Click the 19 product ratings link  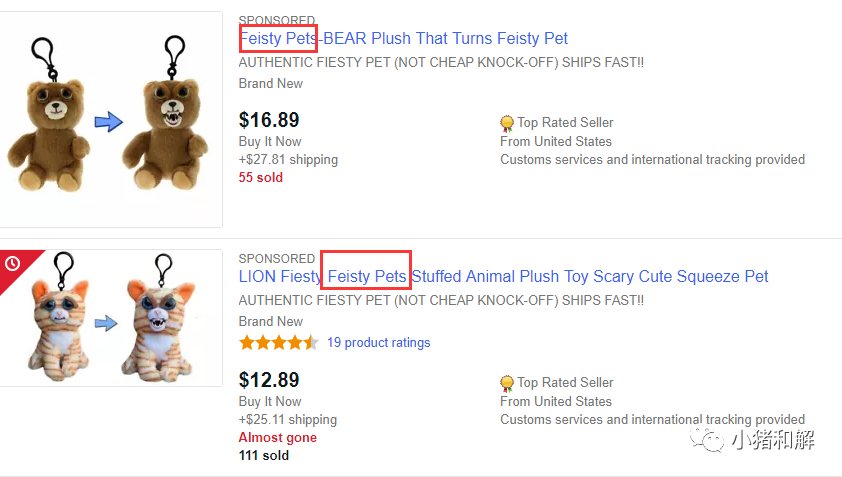[x=378, y=342]
